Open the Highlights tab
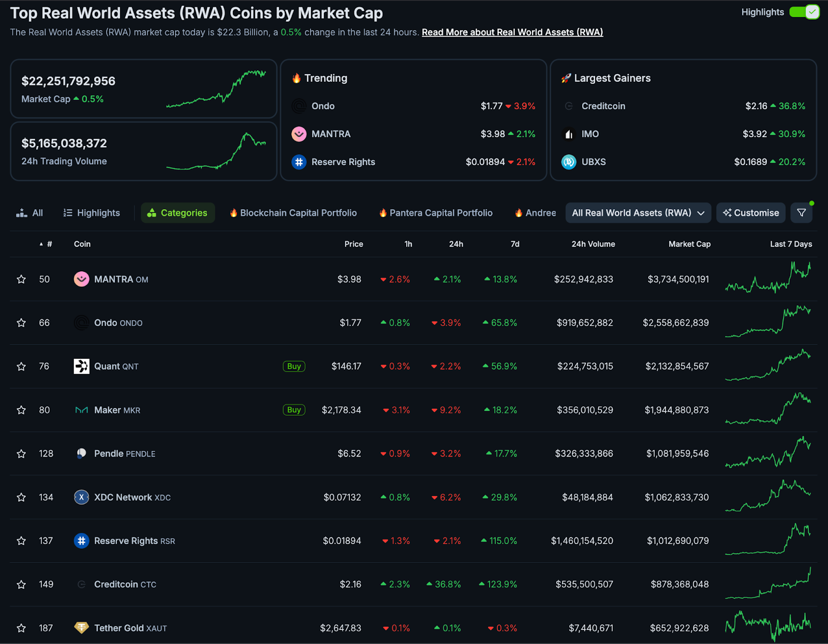The height and width of the screenshot is (644, 828). click(92, 213)
